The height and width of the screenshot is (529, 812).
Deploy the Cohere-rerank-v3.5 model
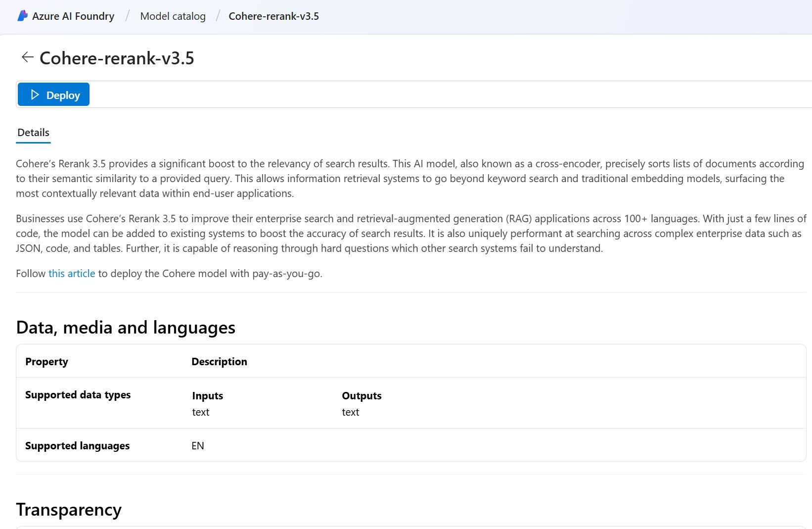pyautogui.click(x=53, y=95)
